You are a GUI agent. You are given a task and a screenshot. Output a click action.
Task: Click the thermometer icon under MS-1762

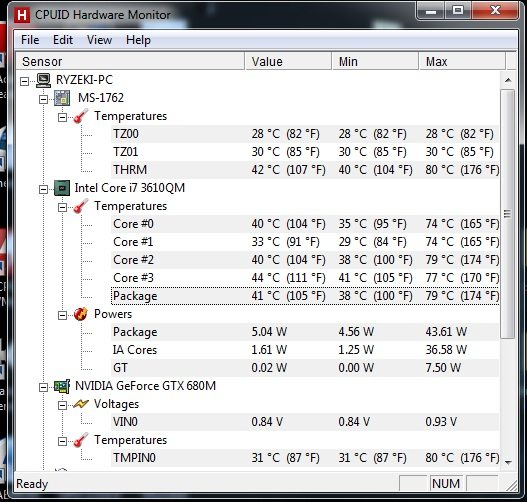(81, 116)
